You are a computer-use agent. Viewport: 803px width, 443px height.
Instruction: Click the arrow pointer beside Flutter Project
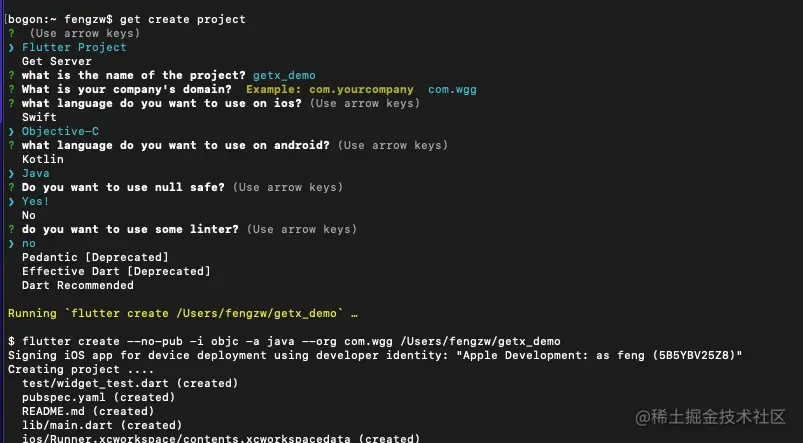point(11,47)
